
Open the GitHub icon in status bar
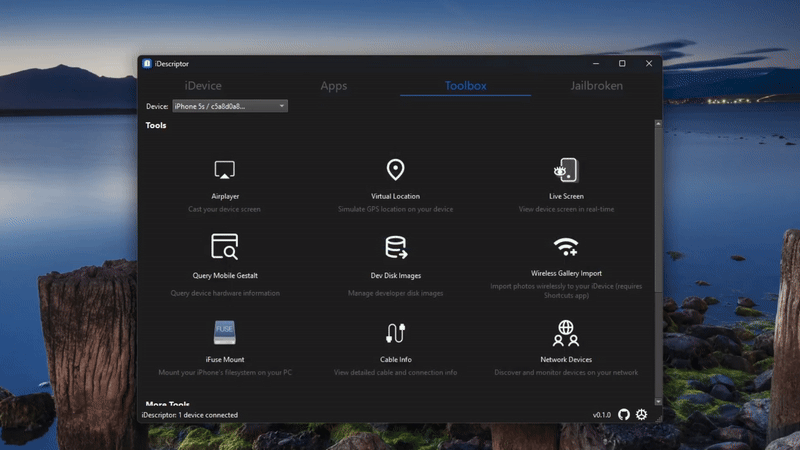623,414
